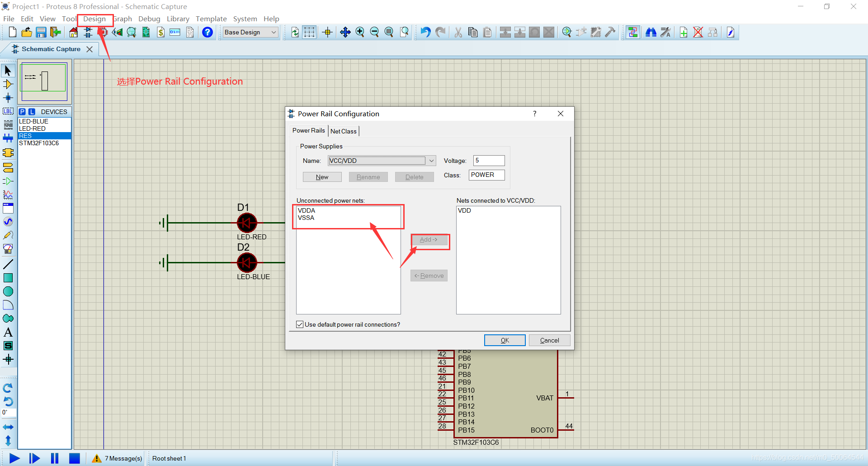The image size is (868, 466).
Task: Click the Save Project disk icon
Action: [x=41, y=32]
